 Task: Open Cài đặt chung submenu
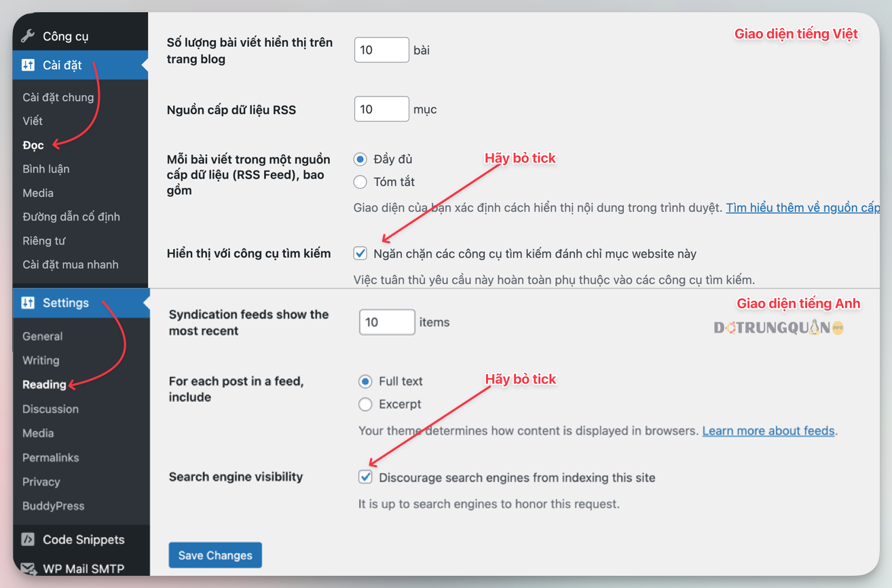(x=58, y=97)
